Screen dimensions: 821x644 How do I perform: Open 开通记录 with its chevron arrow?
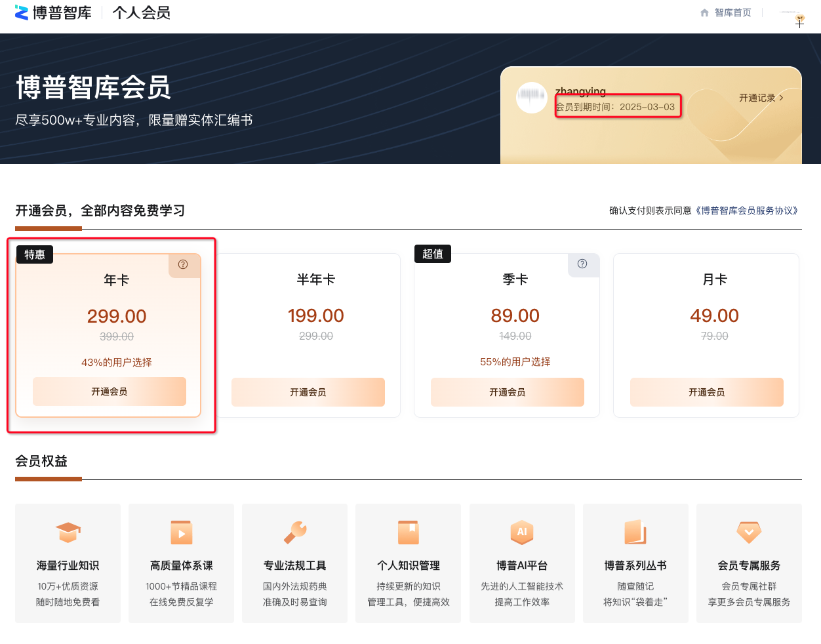pyautogui.click(x=761, y=98)
